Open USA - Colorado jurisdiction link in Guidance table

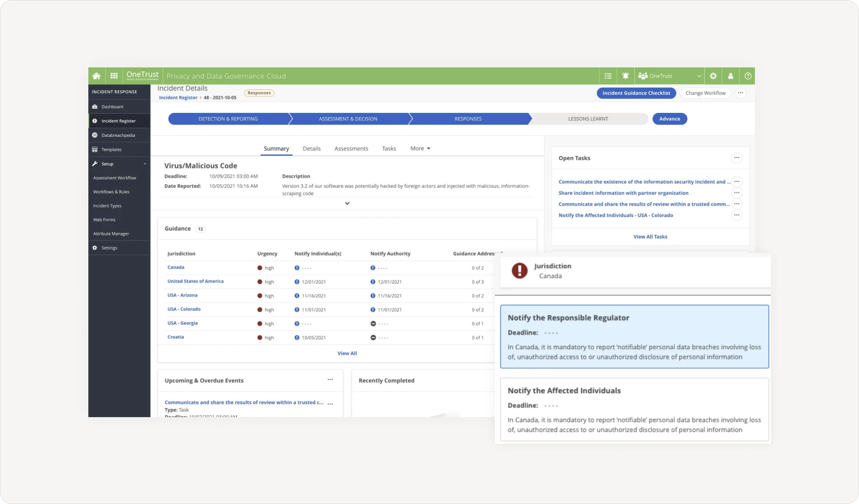click(184, 309)
